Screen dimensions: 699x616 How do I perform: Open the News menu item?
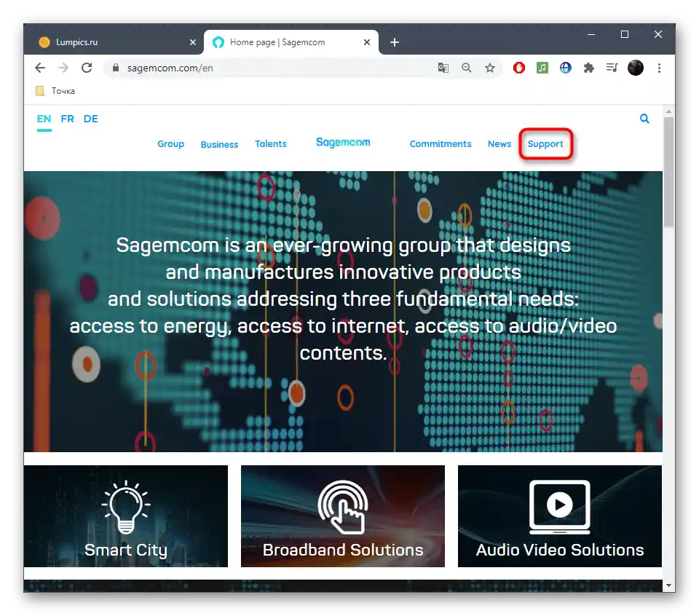pyautogui.click(x=499, y=144)
